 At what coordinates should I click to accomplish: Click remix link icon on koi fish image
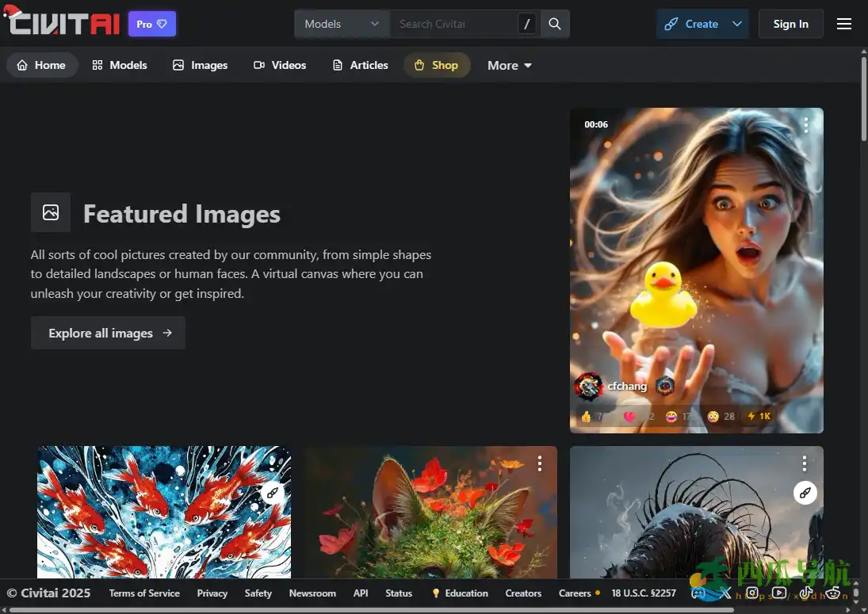click(272, 493)
